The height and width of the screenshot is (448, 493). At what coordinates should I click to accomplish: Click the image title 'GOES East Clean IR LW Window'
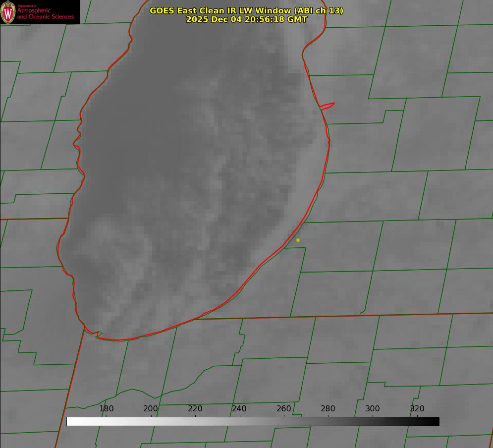pyautogui.click(x=247, y=10)
